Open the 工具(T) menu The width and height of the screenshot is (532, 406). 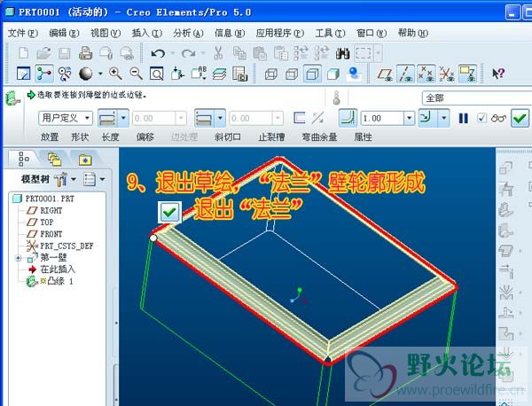coord(330,33)
